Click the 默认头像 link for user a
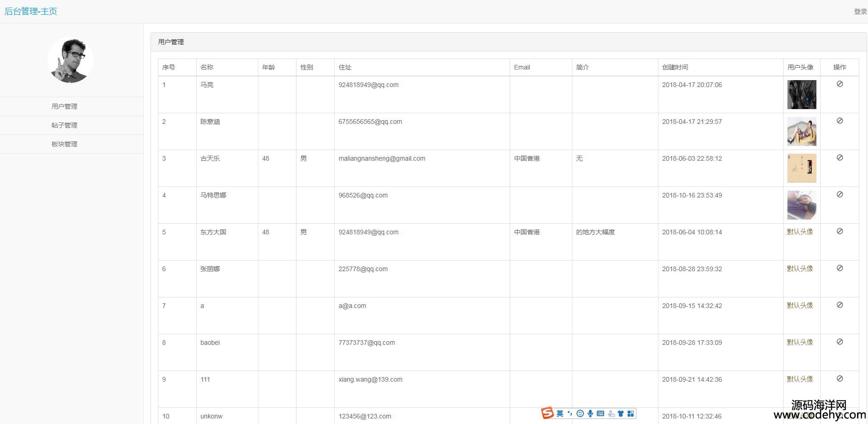This screenshot has height=424, width=868. coord(800,305)
